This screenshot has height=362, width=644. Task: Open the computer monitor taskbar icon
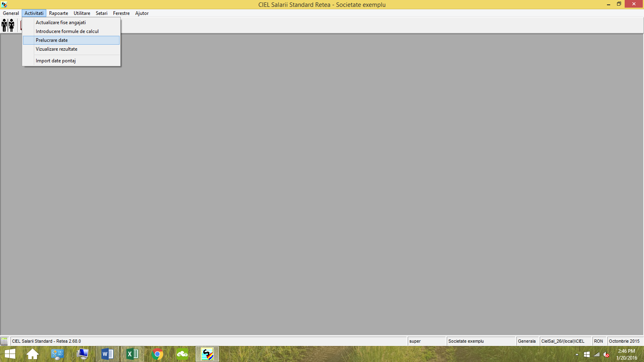point(83,354)
